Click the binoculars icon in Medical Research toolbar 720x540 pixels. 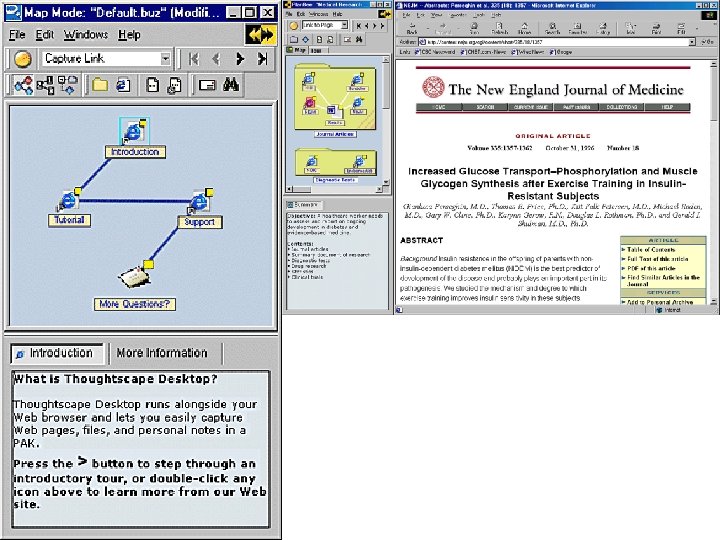click(359, 39)
